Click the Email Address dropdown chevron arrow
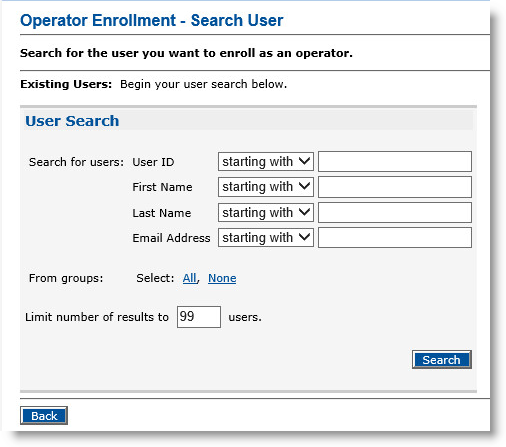506x447 pixels. (x=304, y=237)
